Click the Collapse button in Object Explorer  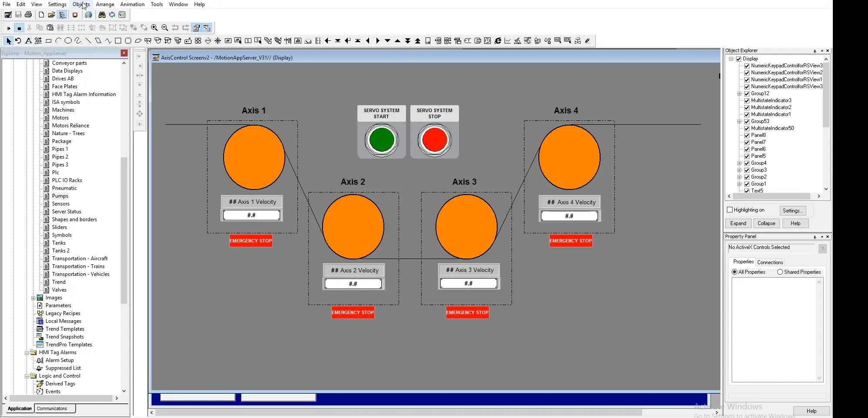(766, 223)
